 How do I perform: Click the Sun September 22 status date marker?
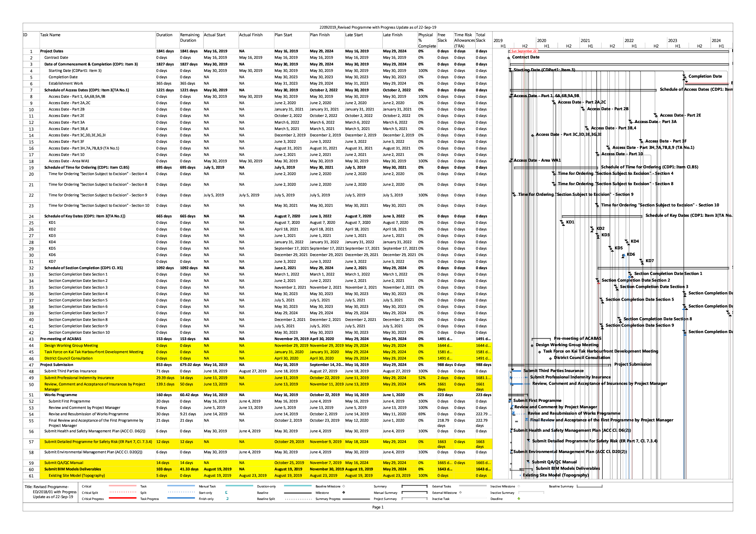(524, 51)
